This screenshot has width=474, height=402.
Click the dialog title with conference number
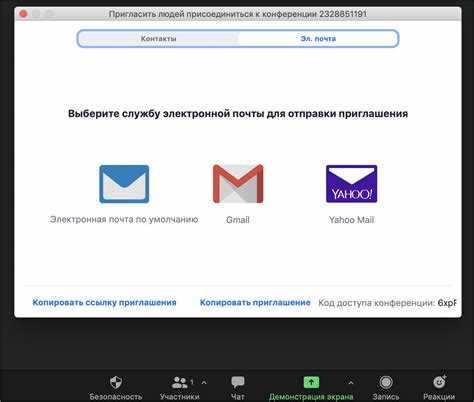tap(238, 14)
